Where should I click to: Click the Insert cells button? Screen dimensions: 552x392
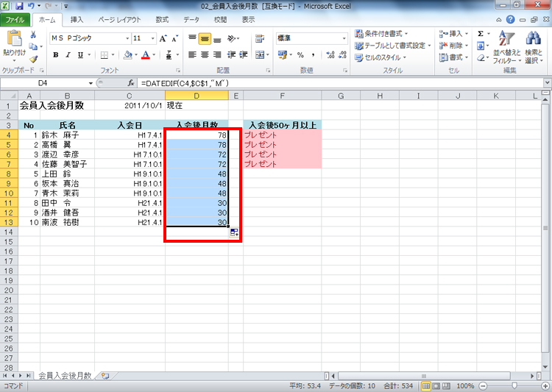pos(453,34)
